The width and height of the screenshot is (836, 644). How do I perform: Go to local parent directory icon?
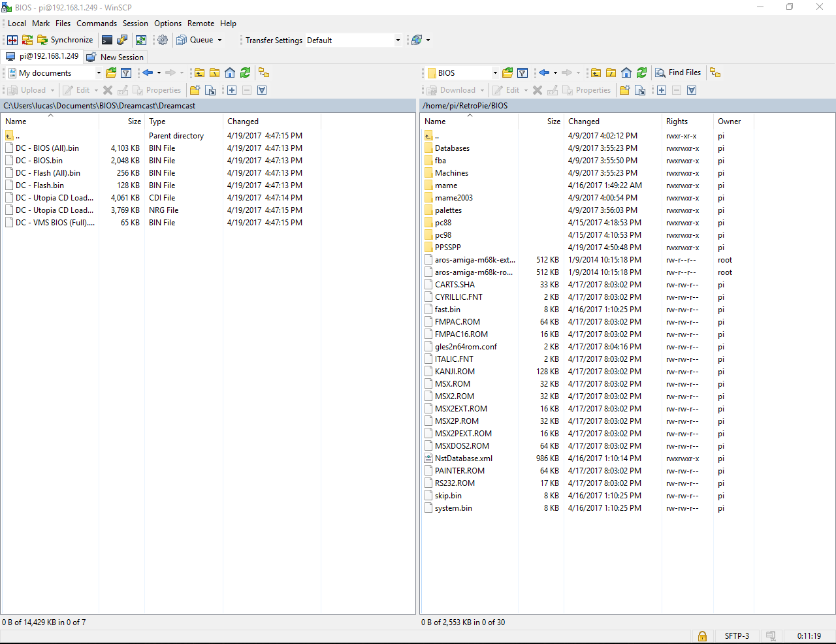[x=199, y=72]
